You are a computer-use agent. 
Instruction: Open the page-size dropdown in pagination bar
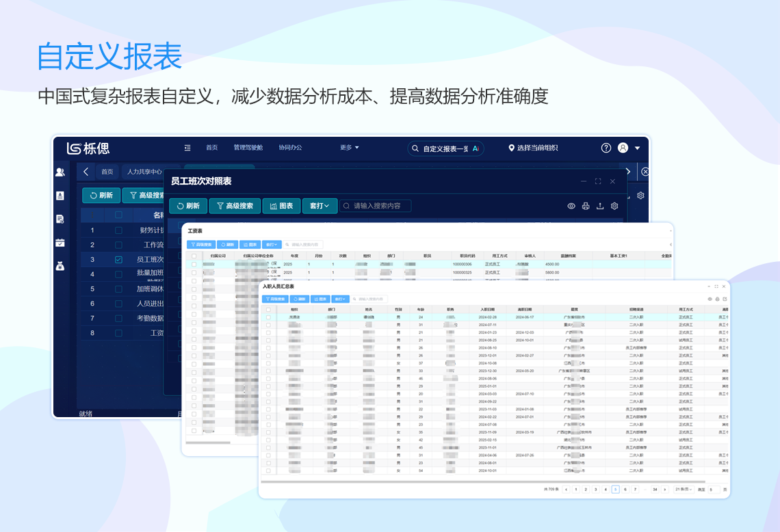684,490
